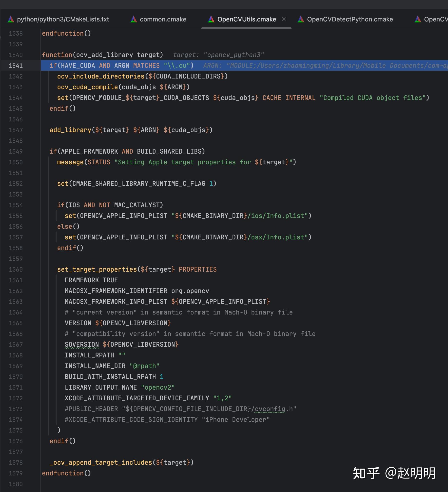Click the CMake icon on OpenCVDetectPython.cmake tab
This screenshot has height=492, width=448.
301,19
